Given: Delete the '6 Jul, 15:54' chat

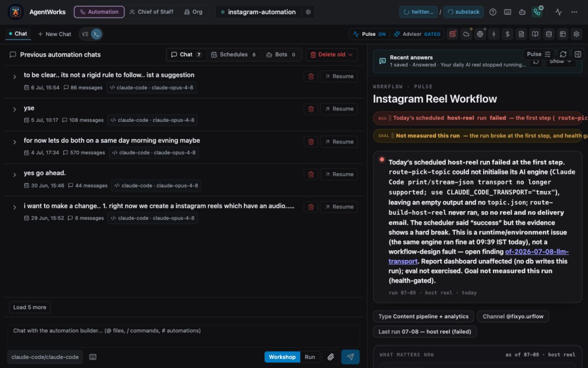Looking at the screenshot, I should tap(311, 76).
